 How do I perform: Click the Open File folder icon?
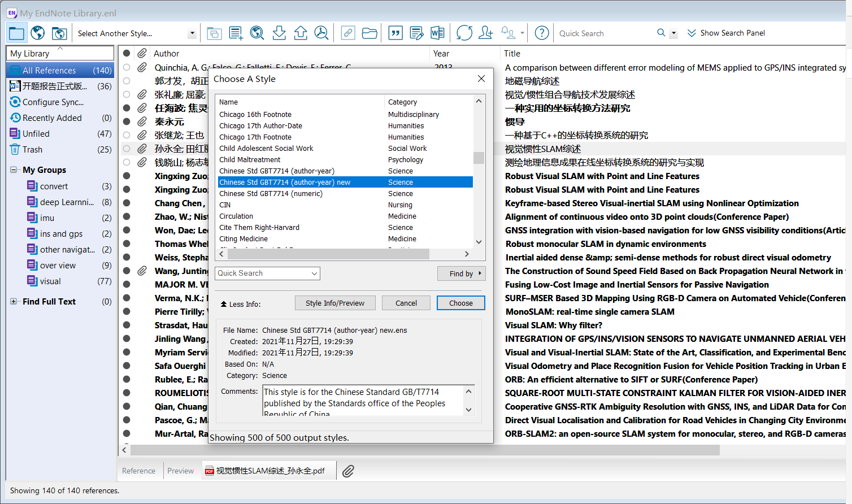tap(370, 33)
